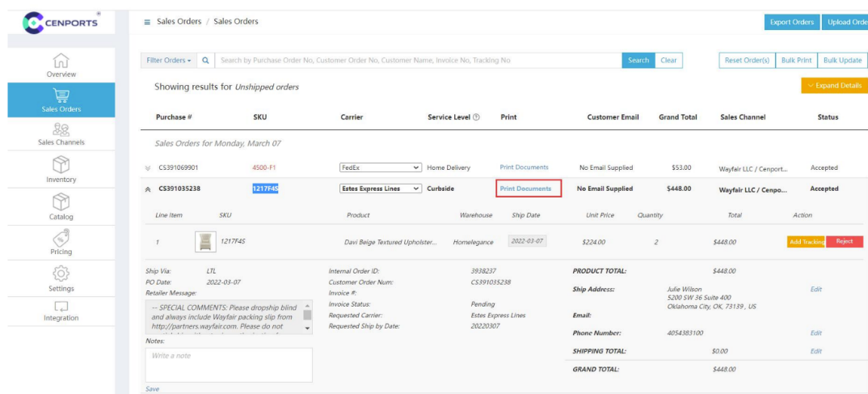
Task: Select the Sales Orders cart icon
Action: pyautogui.click(x=61, y=95)
